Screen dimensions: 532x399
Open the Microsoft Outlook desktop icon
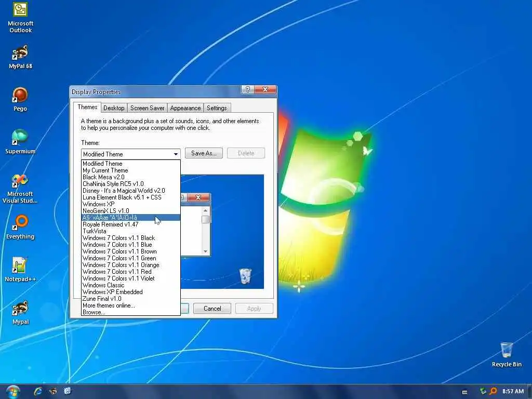pos(20,17)
